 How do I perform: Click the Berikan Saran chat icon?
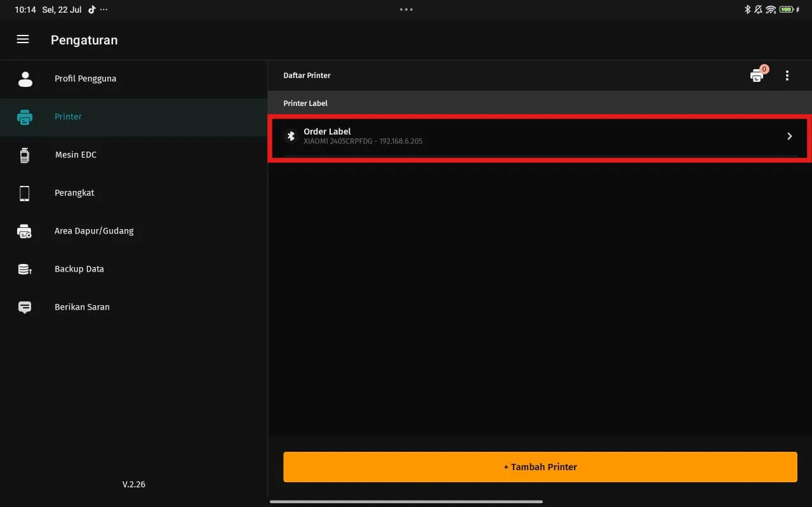point(25,307)
